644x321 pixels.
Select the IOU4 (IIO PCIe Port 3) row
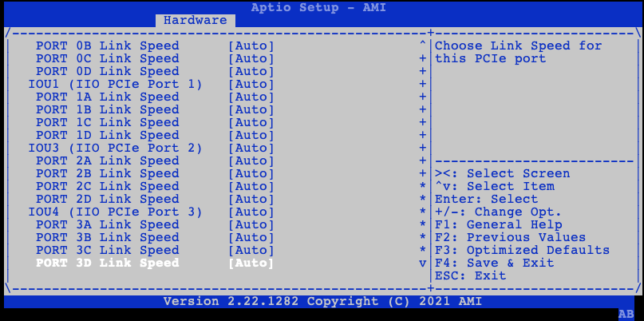tap(151, 212)
